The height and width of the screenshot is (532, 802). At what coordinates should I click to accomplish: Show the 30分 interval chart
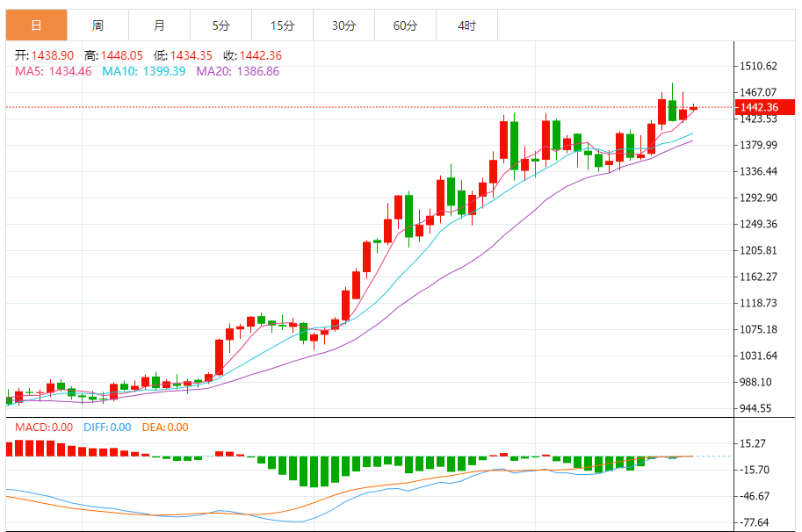point(343,26)
